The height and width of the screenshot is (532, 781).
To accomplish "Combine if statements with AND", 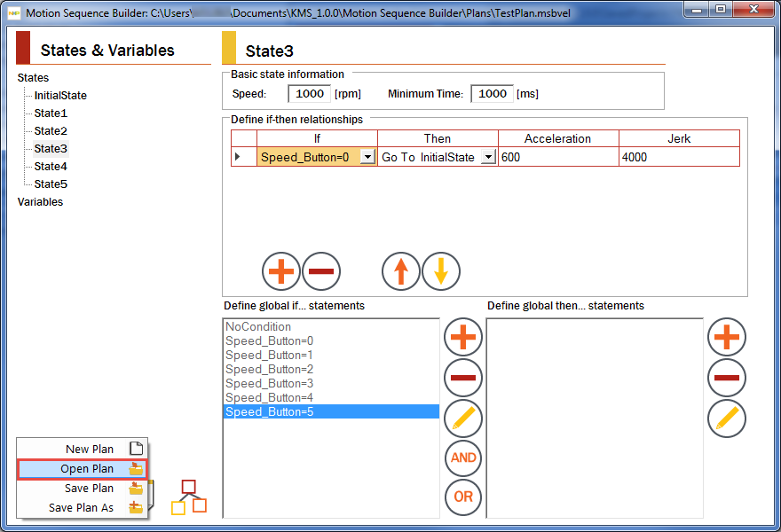I will [463, 458].
